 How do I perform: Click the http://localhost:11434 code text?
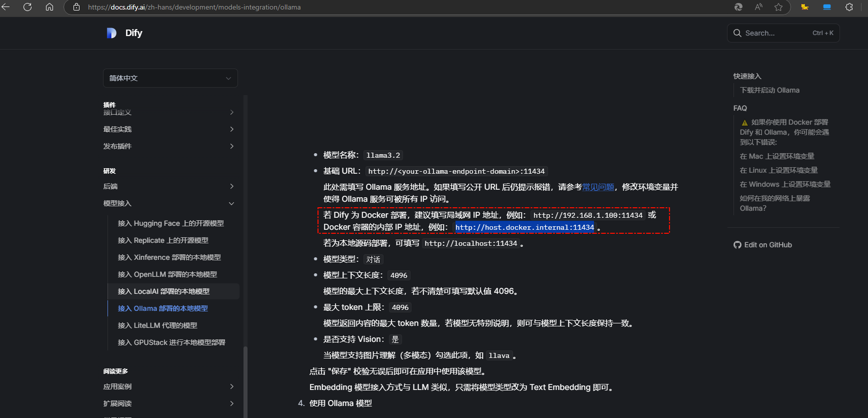point(470,243)
